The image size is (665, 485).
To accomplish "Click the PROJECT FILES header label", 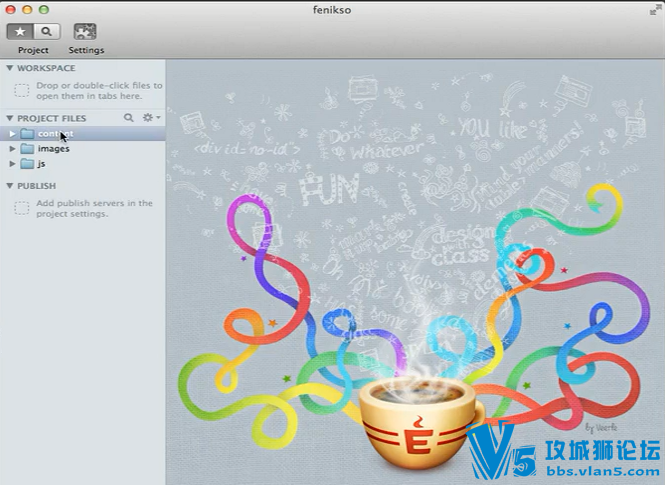I will [x=52, y=118].
